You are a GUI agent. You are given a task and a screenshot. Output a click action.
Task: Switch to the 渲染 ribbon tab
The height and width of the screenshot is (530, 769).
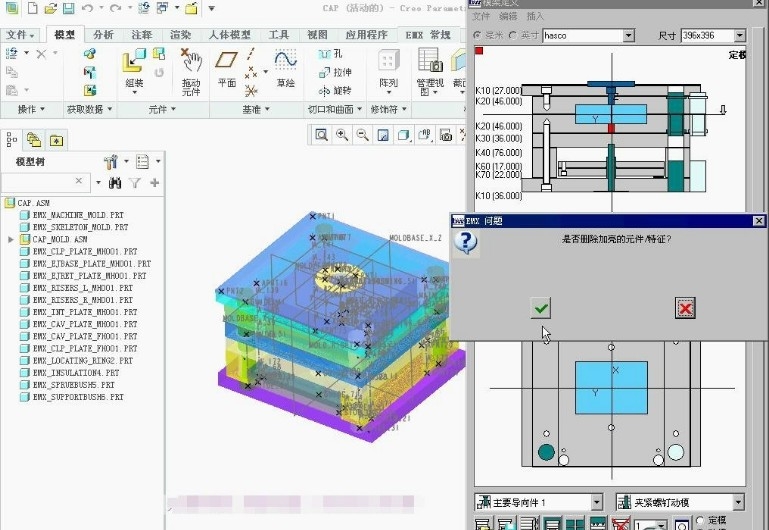tap(180, 35)
